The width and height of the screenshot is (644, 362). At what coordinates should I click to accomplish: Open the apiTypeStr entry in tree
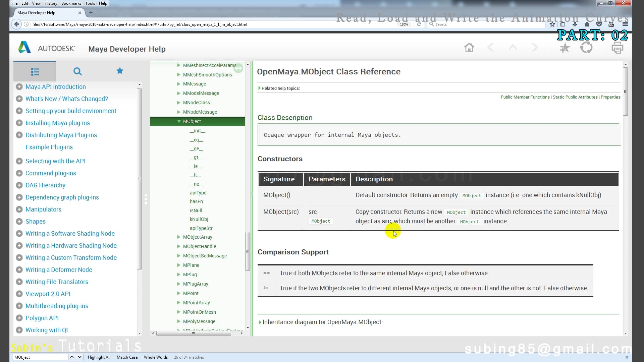point(201,228)
